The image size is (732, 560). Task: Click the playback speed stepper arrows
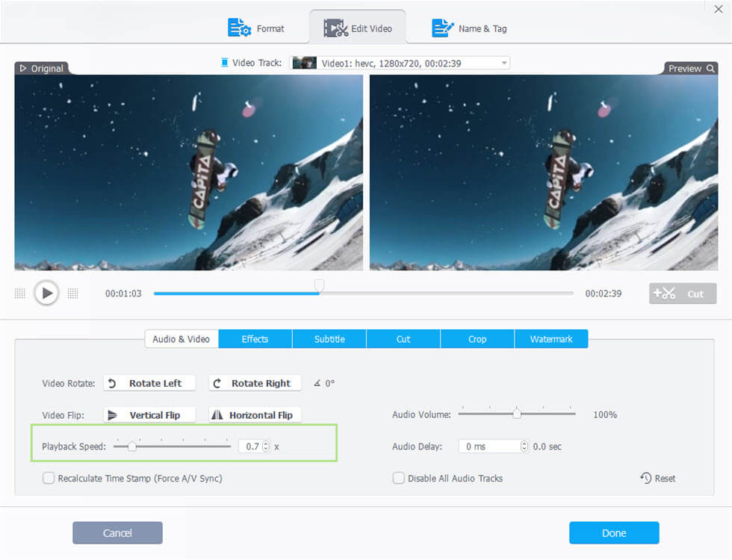point(266,447)
